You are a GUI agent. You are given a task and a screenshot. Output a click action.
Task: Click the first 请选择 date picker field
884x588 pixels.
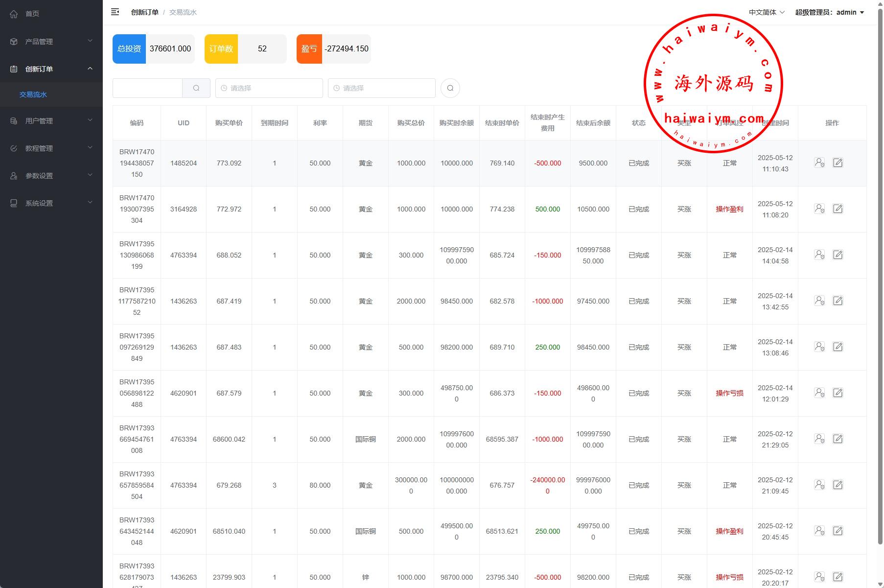point(269,88)
